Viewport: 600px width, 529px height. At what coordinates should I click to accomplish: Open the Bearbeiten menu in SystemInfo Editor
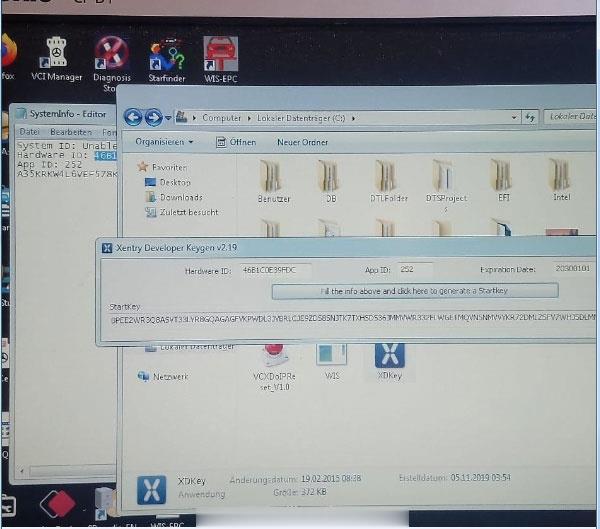point(71,132)
